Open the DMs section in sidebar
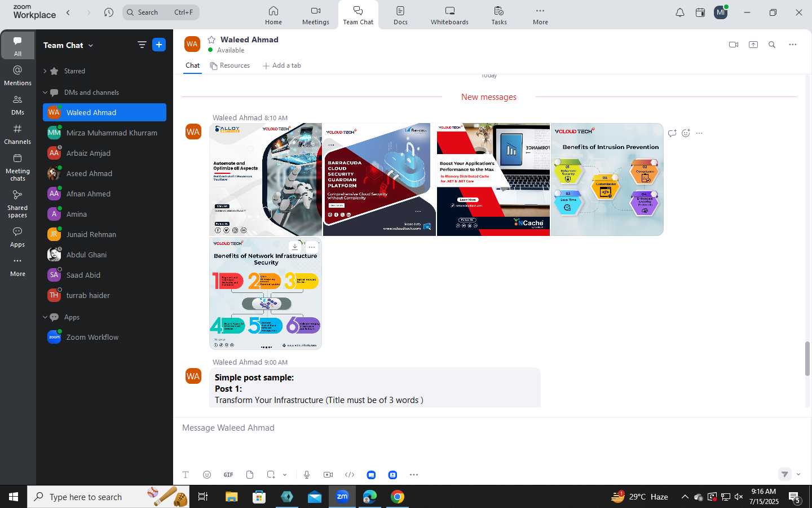The height and width of the screenshot is (508, 812). point(17,104)
